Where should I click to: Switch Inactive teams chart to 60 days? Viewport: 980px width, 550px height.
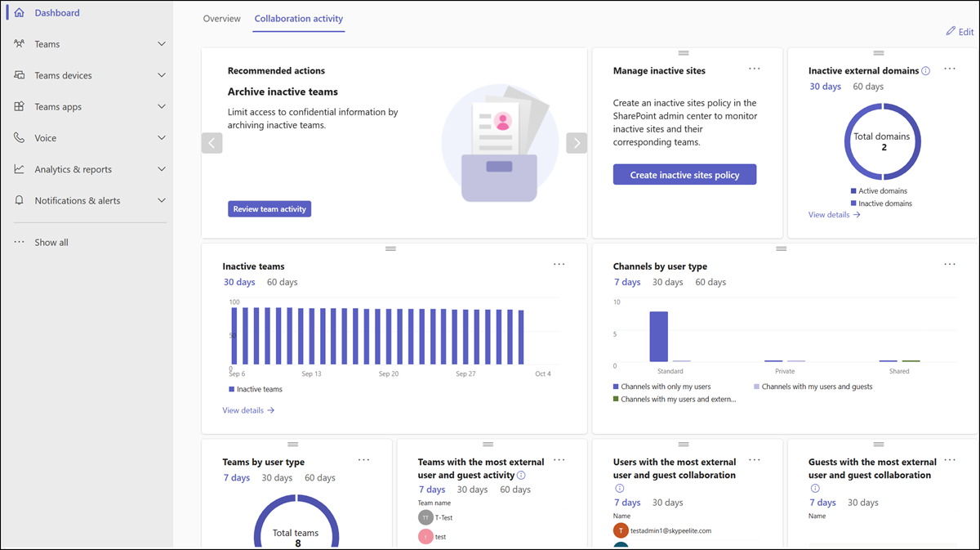point(282,281)
